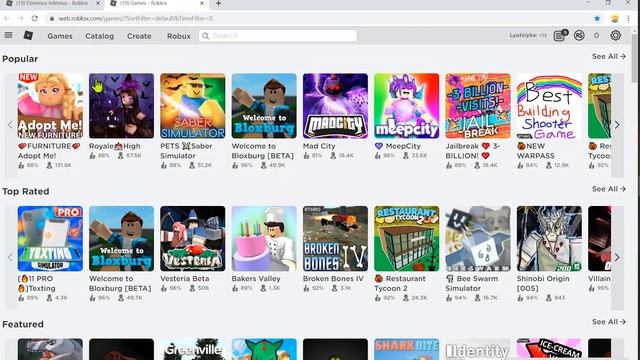Close the Dominus Infernus tab
This screenshot has height=360, width=640.
coord(98,3)
